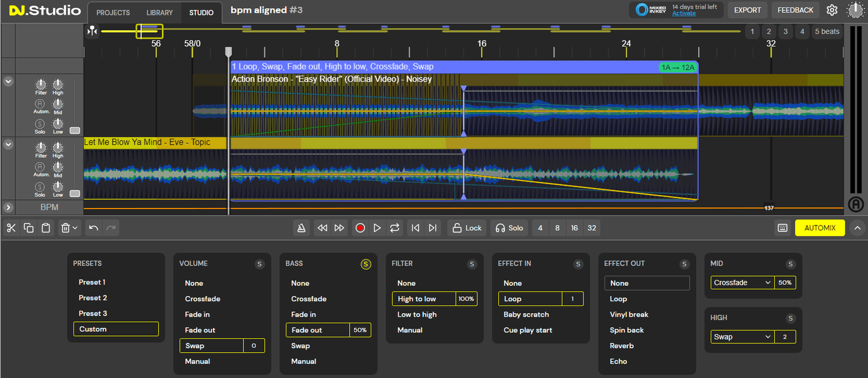Click the undo arrow icon
The image size is (868, 378).
tap(93, 228)
